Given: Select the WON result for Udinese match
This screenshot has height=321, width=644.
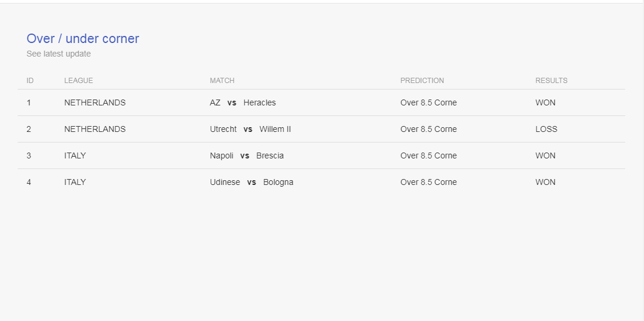Looking at the screenshot, I should 545,182.
